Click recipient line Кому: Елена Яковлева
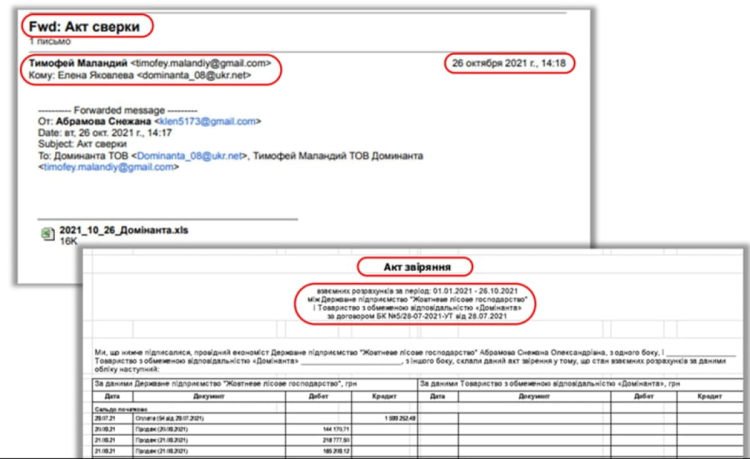 [140, 75]
